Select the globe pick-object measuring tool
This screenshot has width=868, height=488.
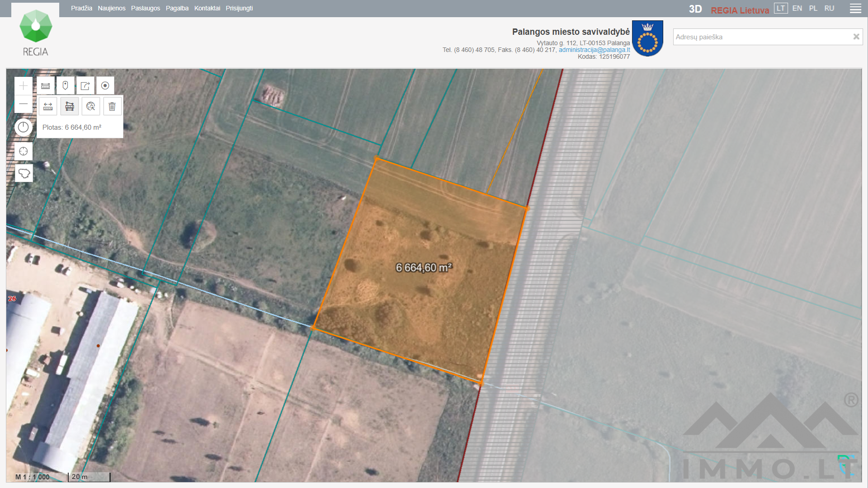point(91,106)
